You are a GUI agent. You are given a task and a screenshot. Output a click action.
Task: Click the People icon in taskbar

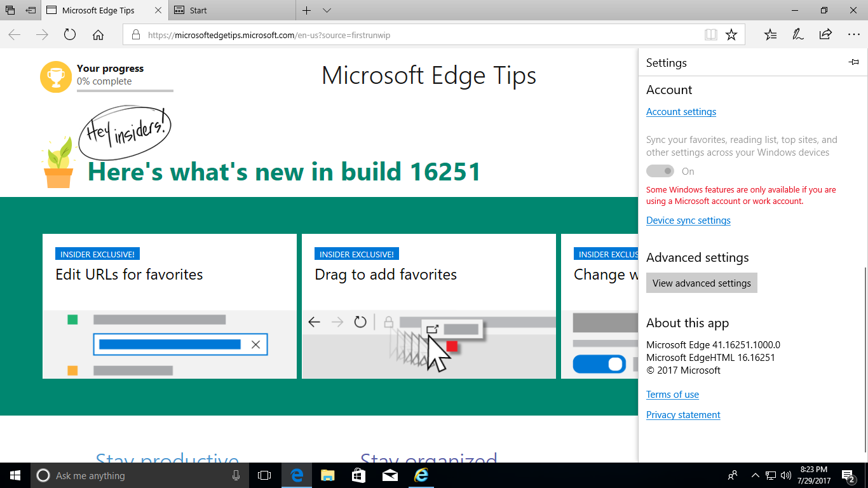(x=733, y=475)
